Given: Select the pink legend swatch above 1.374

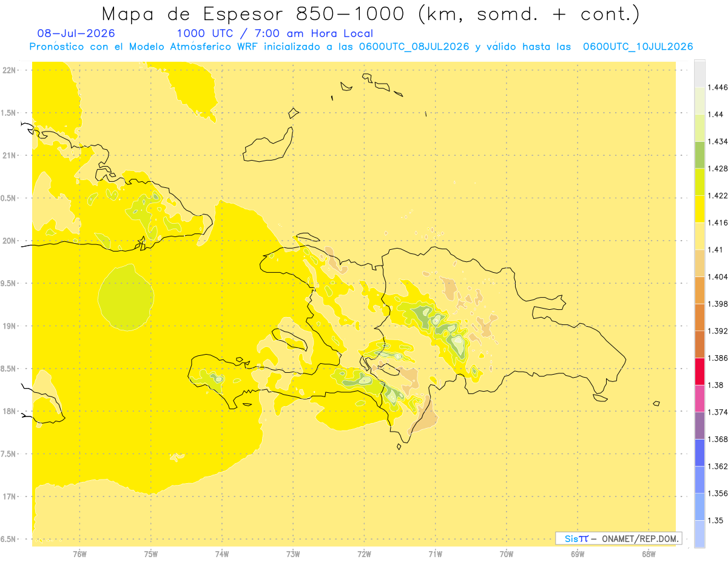Looking at the screenshot, I should pos(699,398).
